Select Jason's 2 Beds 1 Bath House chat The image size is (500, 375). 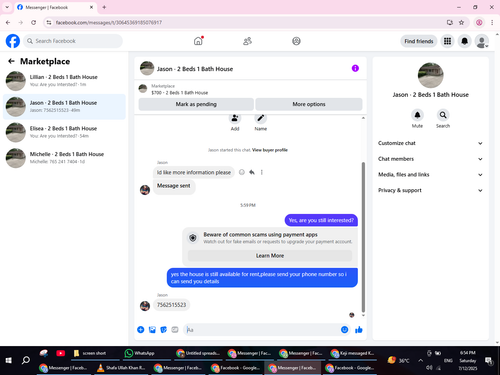tap(64, 106)
